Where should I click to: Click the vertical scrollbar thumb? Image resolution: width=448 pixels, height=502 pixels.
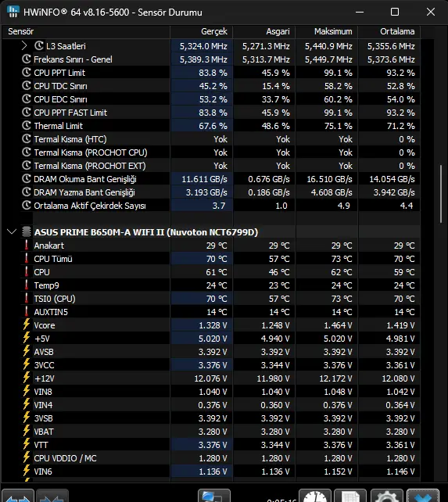pos(441,194)
